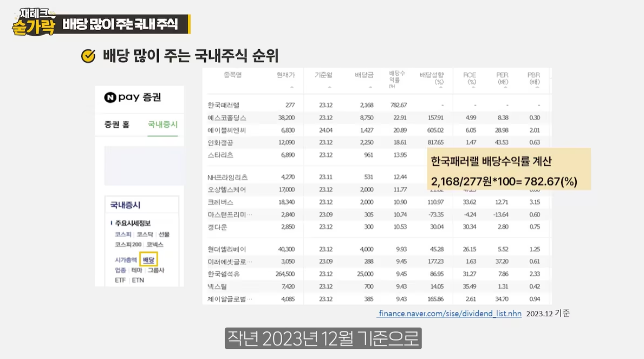This screenshot has height=359, width=644.
Task: Sort by the 배당금 column arrow
Action: coord(370,87)
